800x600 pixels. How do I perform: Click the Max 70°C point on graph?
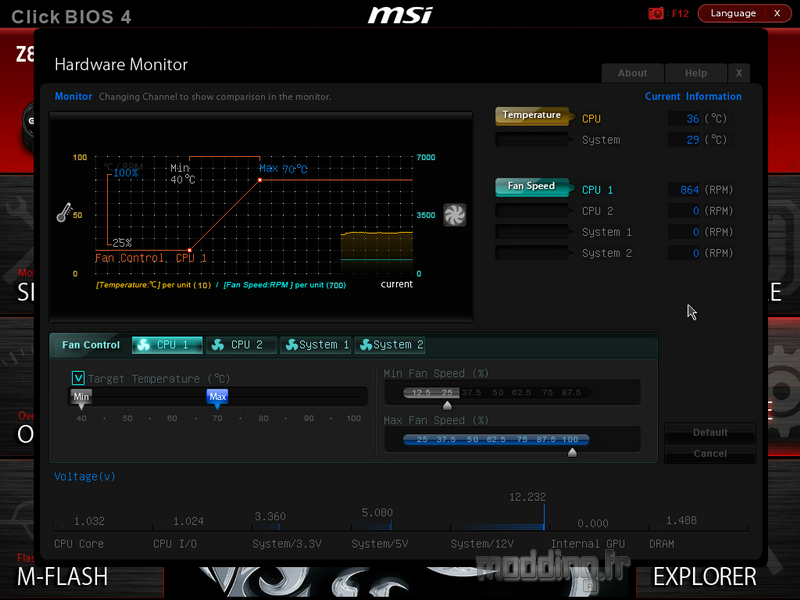click(x=260, y=180)
